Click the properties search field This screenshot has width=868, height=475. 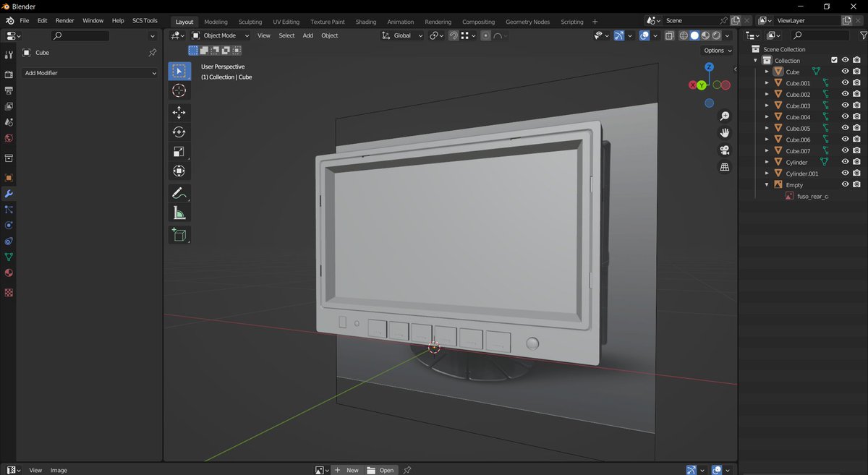80,35
